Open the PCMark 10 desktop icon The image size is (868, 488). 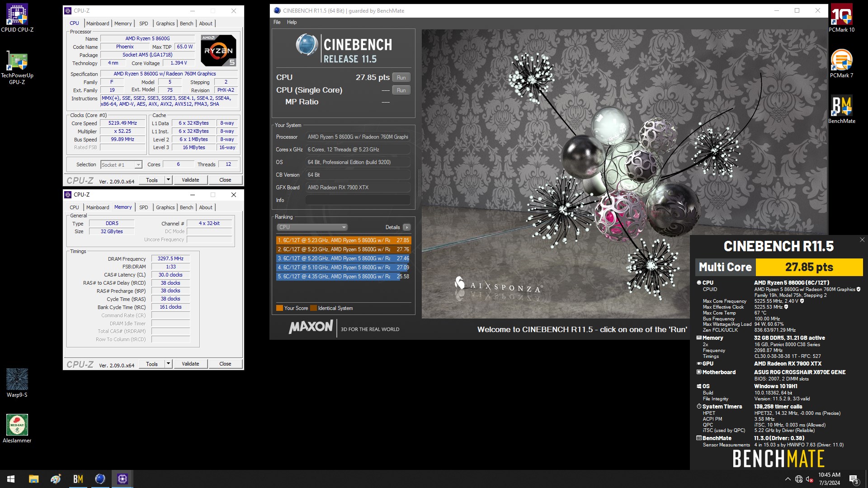(x=841, y=18)
